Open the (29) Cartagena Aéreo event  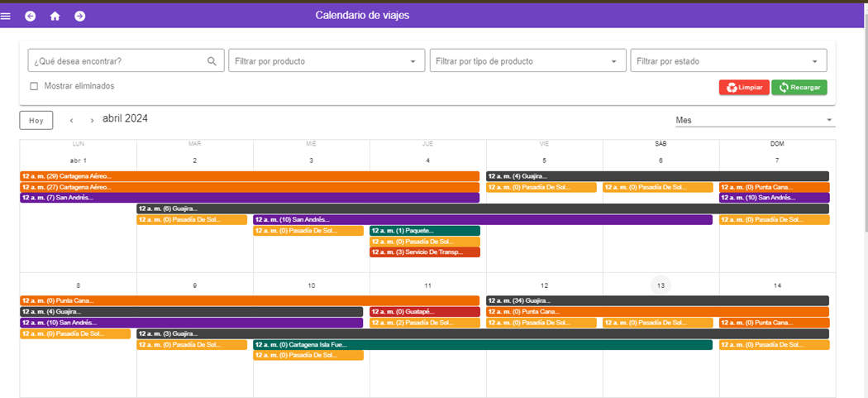pyautogui.click(x=249, y=176)
